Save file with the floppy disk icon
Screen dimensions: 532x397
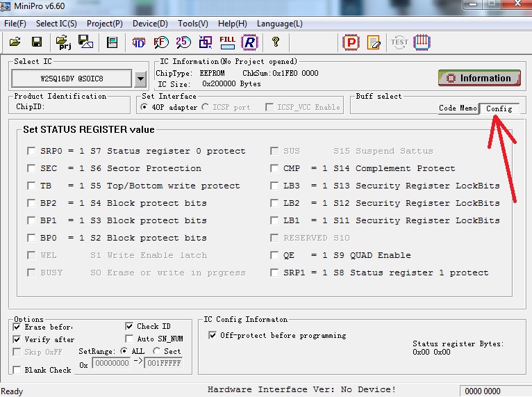(37, 42)
